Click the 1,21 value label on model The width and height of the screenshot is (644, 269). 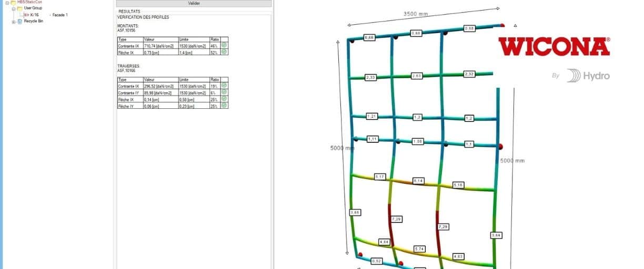coord(372,116)
